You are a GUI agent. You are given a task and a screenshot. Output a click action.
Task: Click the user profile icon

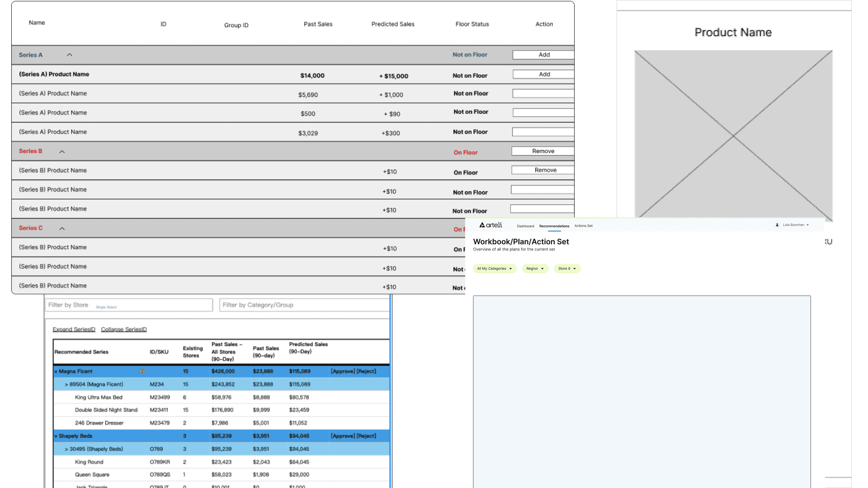(x=777, y=225)
